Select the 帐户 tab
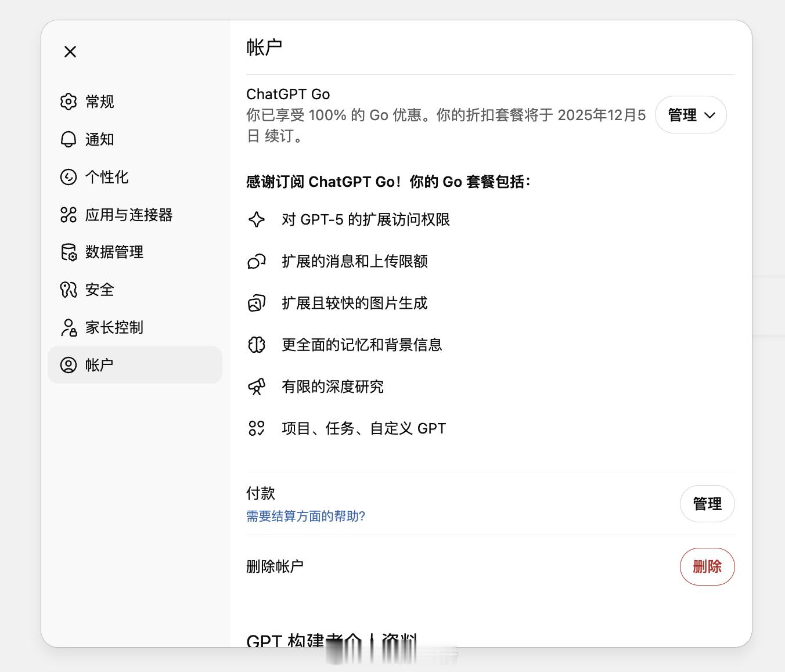Viewport: 785px width, 672px height. [135, 365]
